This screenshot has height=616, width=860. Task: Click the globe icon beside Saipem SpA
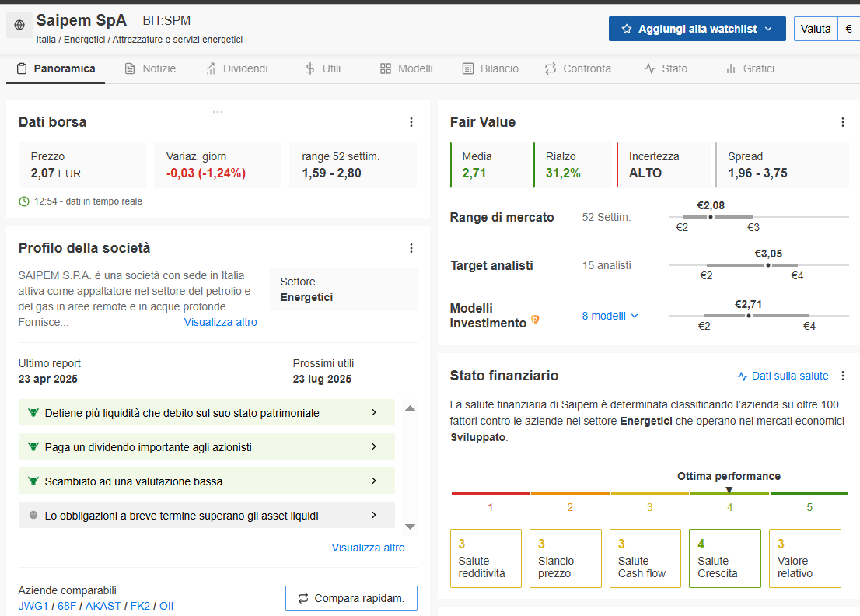coord(19,25)
